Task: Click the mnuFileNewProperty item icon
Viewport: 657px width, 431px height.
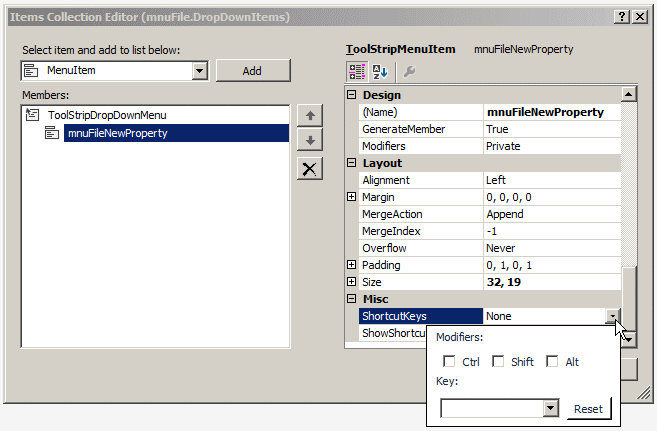Action: tap(52, 133)
